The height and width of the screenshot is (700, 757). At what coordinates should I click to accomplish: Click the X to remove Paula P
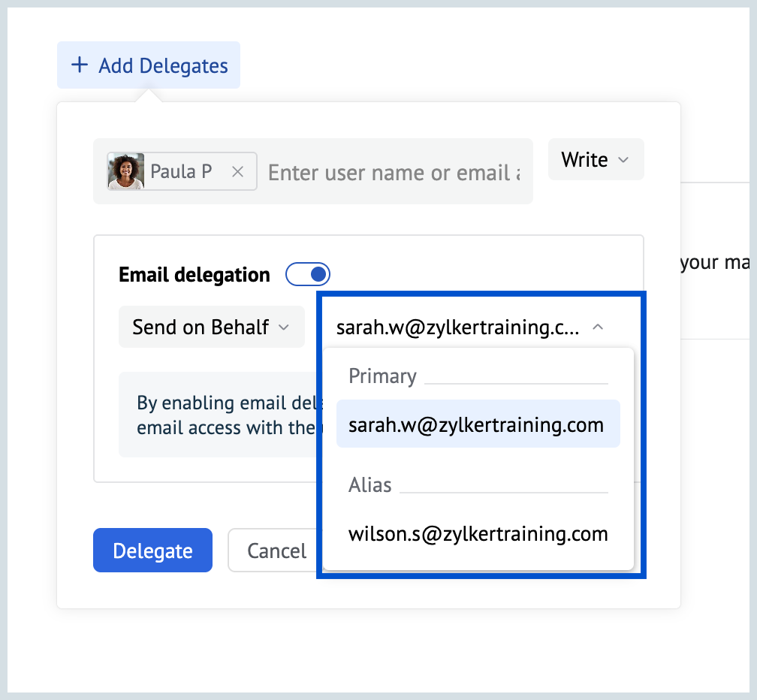237,171
